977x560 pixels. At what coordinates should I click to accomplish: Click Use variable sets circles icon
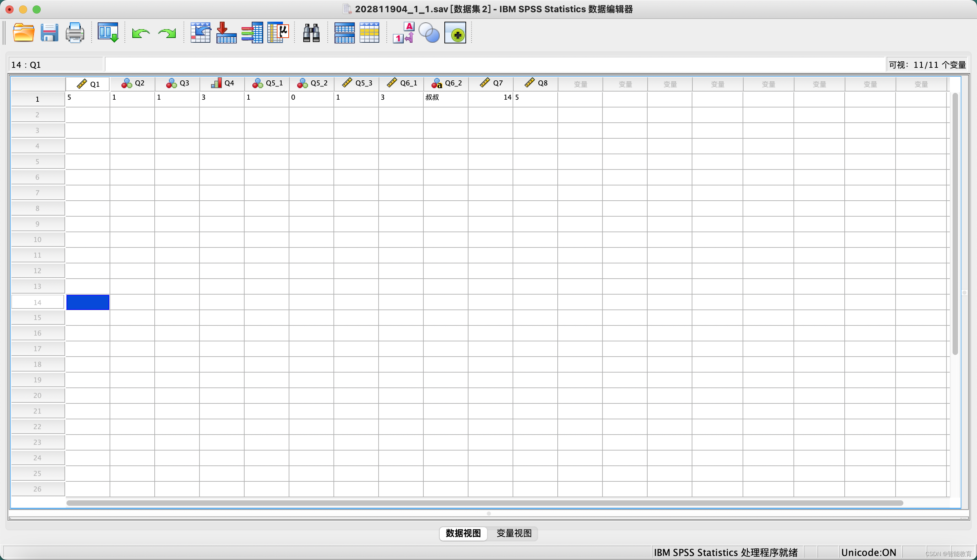(429, 33)
